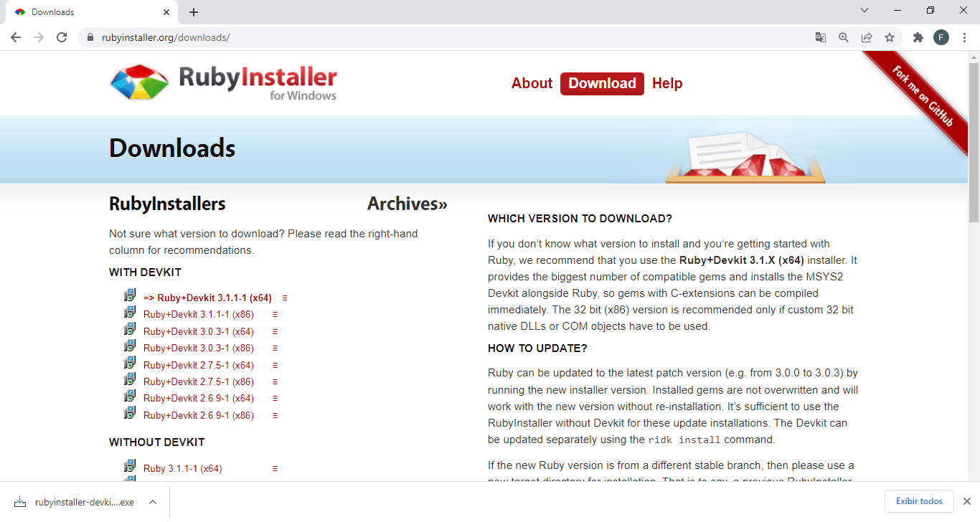Expand details marker for Ruby+Devkit 2.7.5-1 (x64)
This screenshot has width=980, height=522.
click(275, 365)
